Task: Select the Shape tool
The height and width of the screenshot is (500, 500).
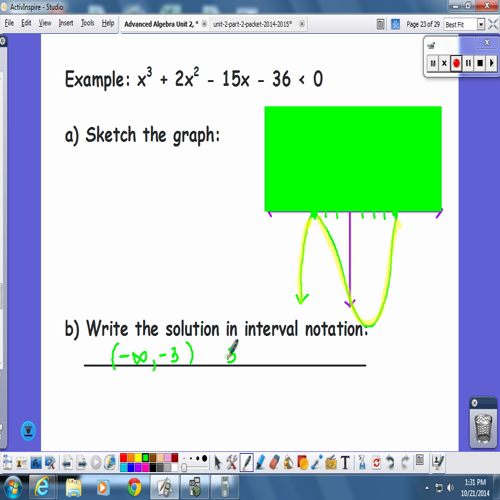Action: 303,463
